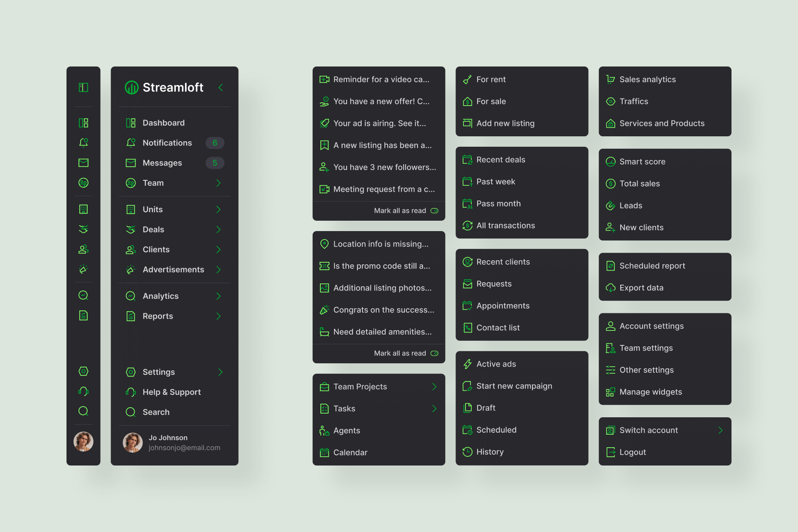Toggle Mark all as read in second notification panel
This screenshot has width=798, height=532.
click(434, 353)
